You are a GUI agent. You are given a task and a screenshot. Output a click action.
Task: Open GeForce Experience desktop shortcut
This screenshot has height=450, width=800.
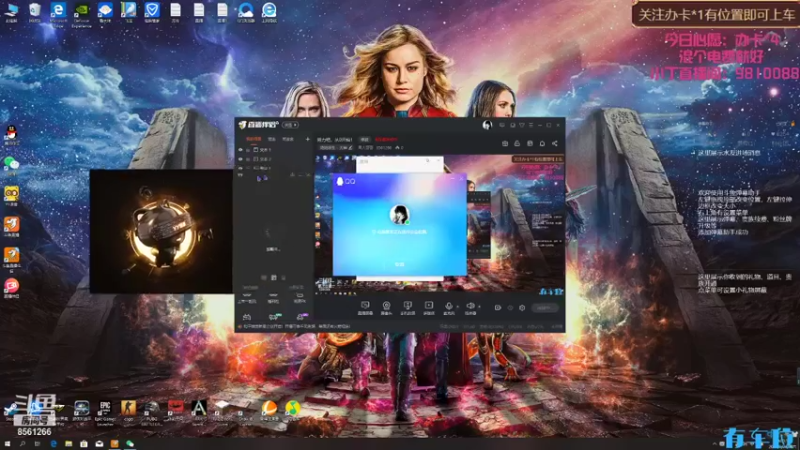(82, 14)
